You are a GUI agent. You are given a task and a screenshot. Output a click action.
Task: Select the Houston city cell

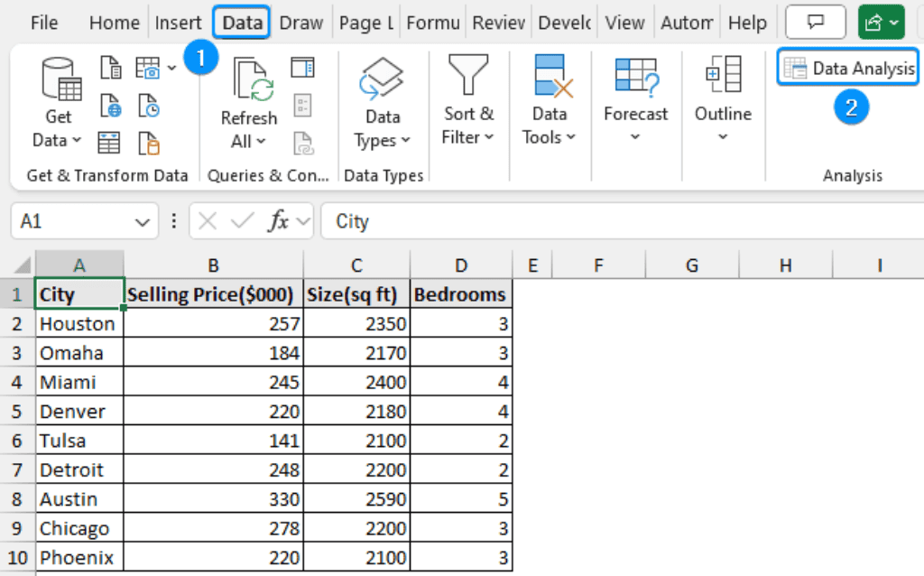click(79, 323)
